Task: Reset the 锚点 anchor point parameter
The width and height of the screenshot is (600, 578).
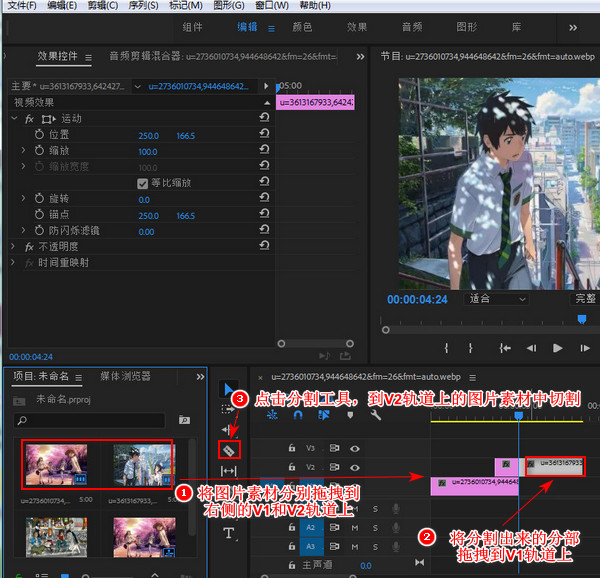Action: point(264,213)
